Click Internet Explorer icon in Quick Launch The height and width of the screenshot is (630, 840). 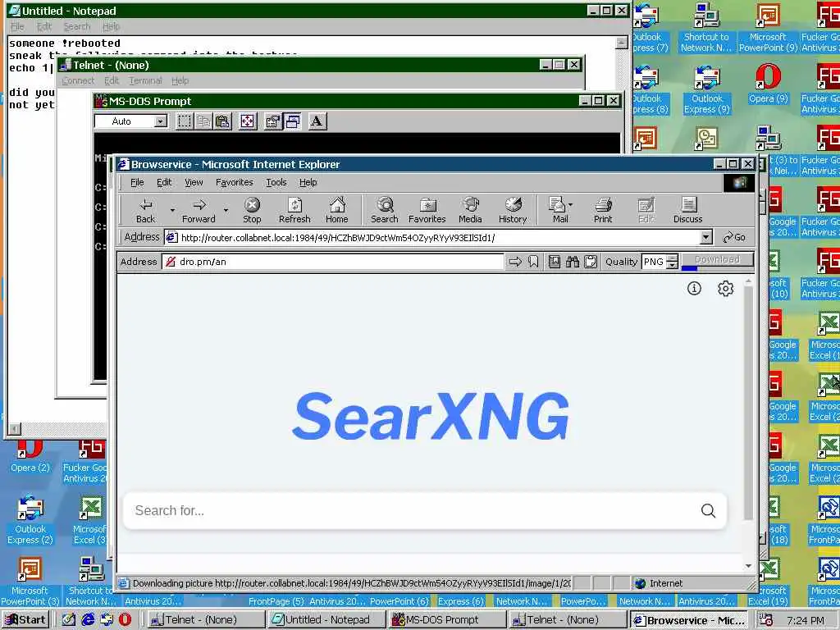pyautogui.click(x=88, y=620)
